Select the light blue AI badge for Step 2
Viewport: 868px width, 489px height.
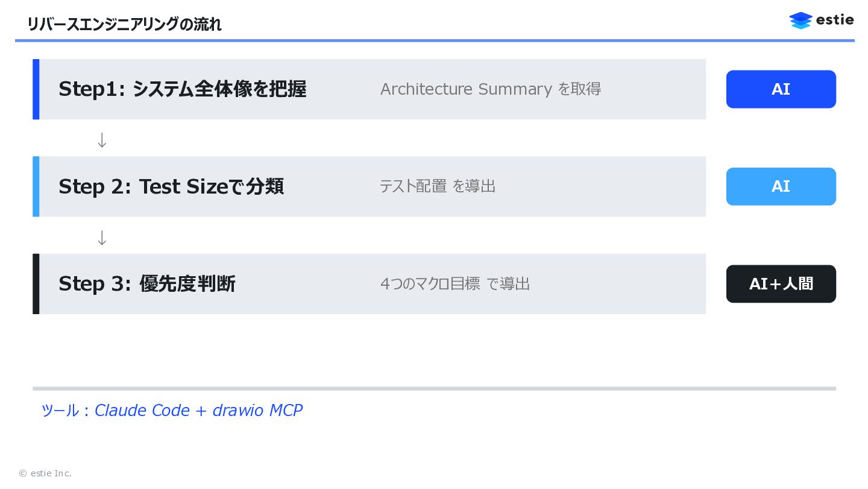click(781, 186)
